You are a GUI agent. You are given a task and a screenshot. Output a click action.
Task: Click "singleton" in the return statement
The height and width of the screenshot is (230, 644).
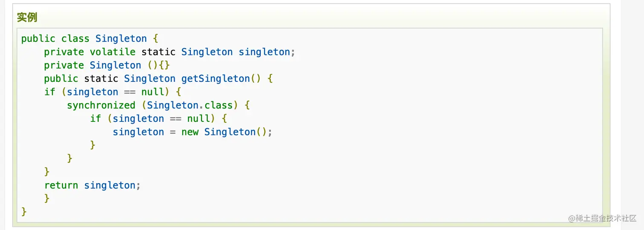[x=110, y=185]
